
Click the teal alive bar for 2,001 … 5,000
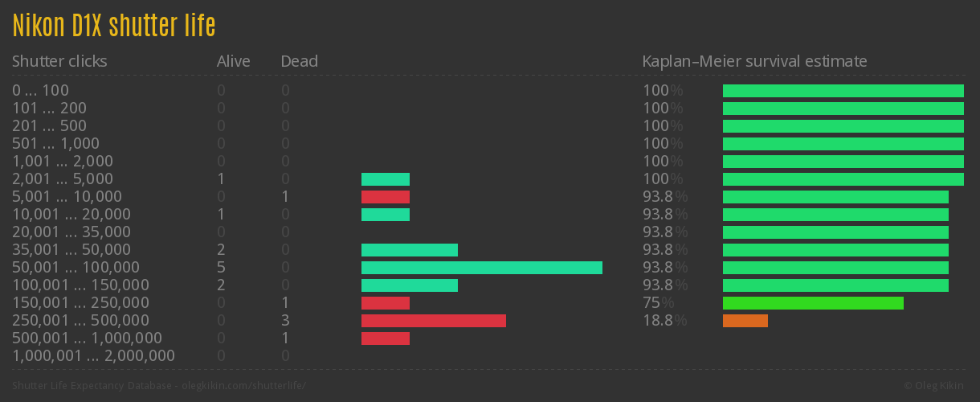click(x=385, y=179)
